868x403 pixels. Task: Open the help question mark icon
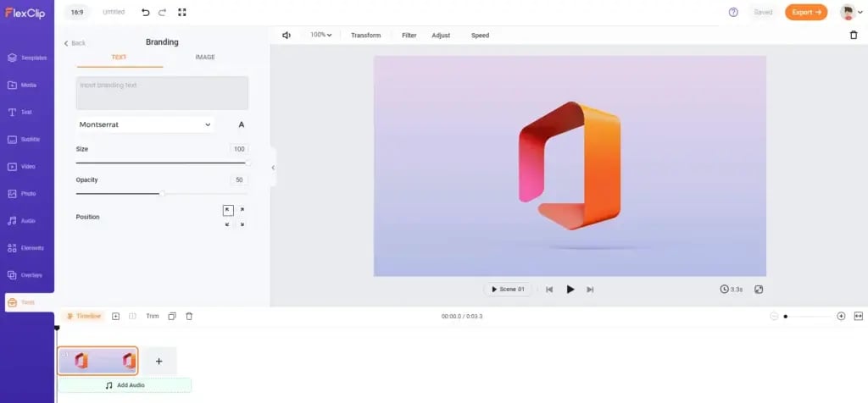click(733, 13)
